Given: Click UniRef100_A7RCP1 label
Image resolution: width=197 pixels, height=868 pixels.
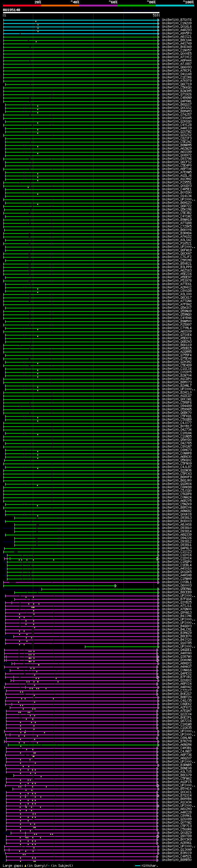Looking at the screenshot, I should (x=177, y=71).
